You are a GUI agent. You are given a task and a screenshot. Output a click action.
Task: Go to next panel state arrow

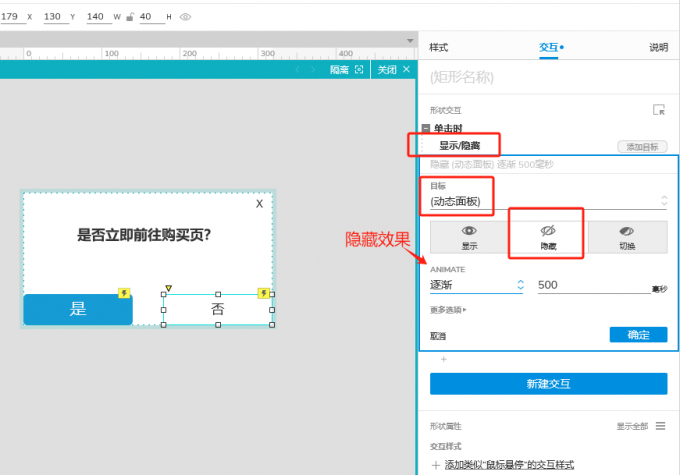(313, 70)
